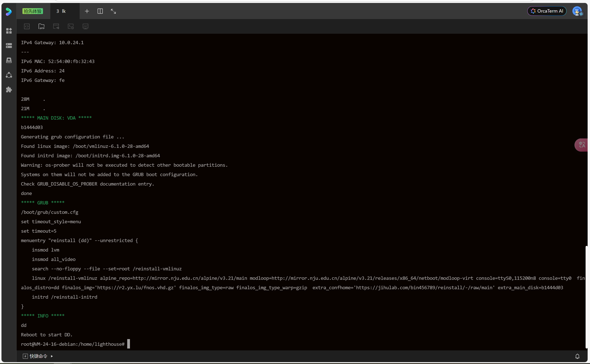This screenshot has height=364, width=590.
Task: Switch to the '3 lk' session tab
Action: 65,11
